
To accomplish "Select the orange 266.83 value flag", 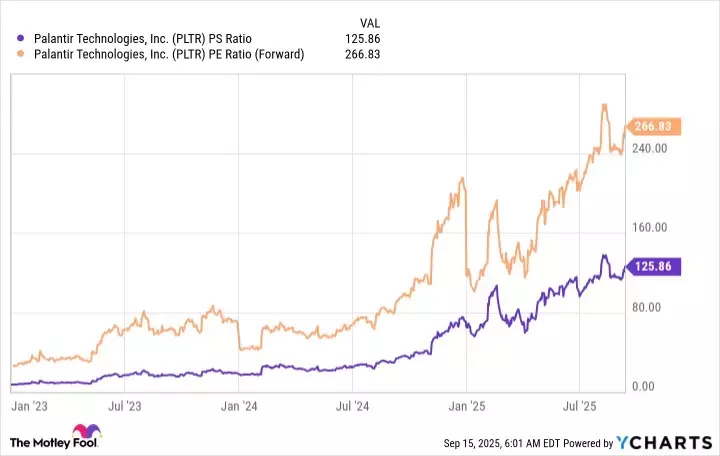I will [x=653, y=127].
